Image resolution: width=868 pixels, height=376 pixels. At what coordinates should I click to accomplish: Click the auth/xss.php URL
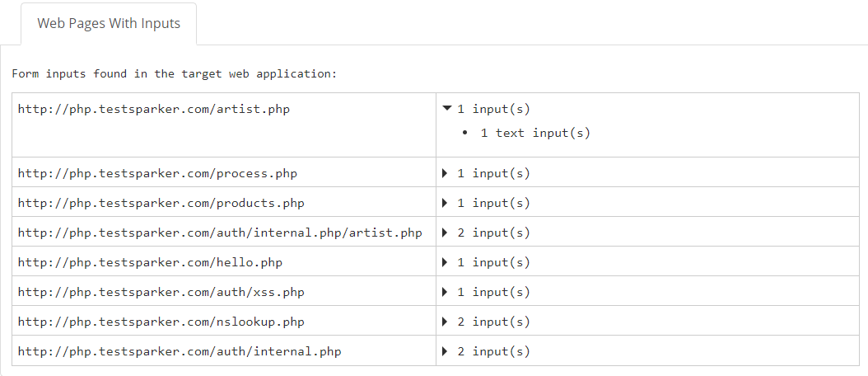tap(161, 292)
